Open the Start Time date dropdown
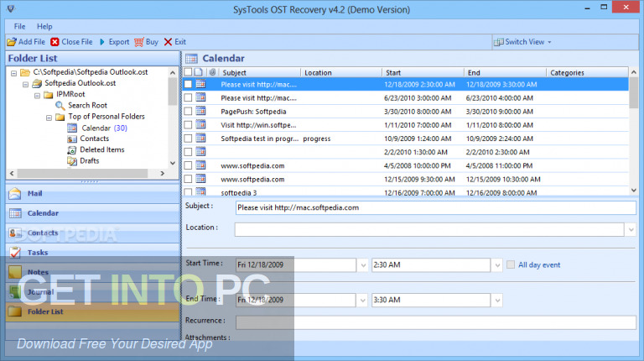The width and height of the screenshot is (644, 361). 363,265
